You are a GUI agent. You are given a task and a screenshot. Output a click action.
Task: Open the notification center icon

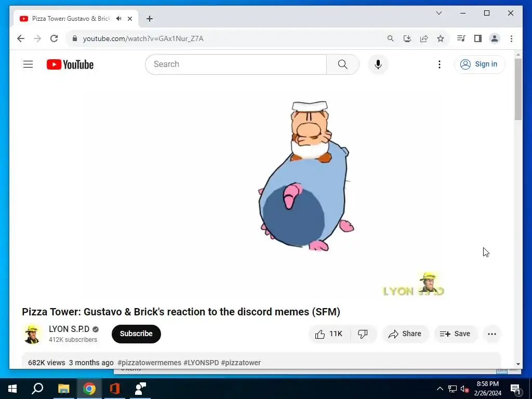pos(515,389)
